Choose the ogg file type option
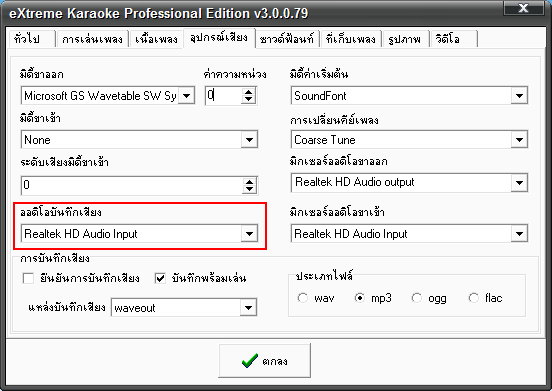 click(417, 298)
